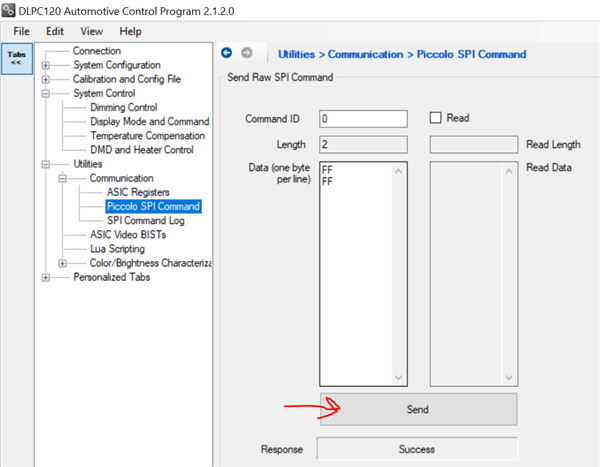Screen dimensions: 600x467
Task: Click the Read Data scroll down arrow
Action: pyautogui.click(x=509, y=377)
